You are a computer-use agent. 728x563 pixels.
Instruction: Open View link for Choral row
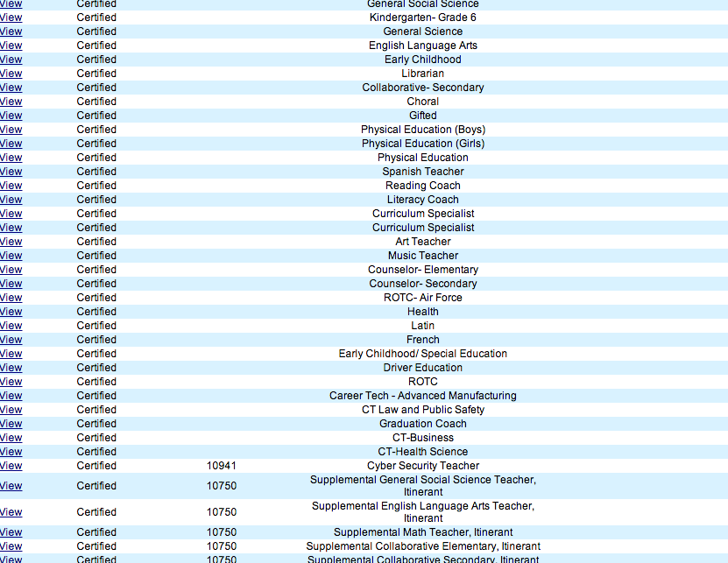coord(11,102)
